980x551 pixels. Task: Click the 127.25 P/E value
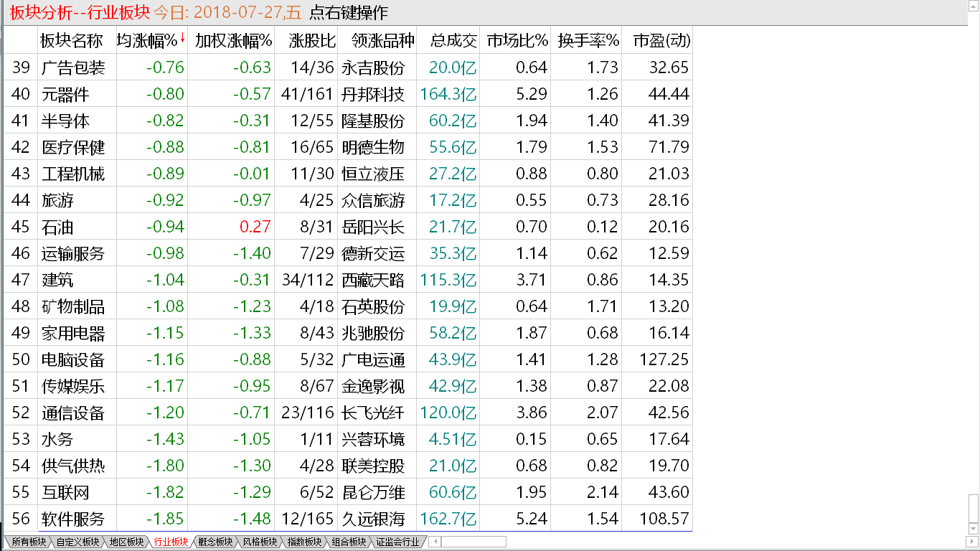(664, 359)
